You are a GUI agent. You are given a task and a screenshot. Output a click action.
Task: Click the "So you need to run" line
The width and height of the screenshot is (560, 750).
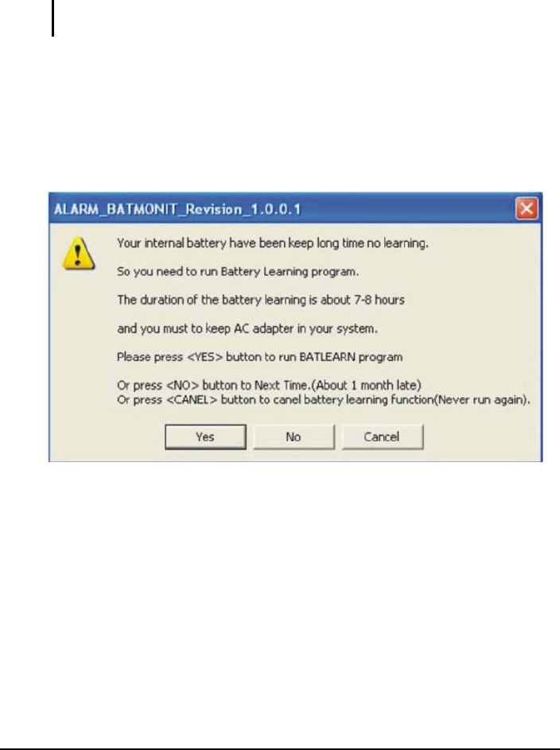click(238, 272)
